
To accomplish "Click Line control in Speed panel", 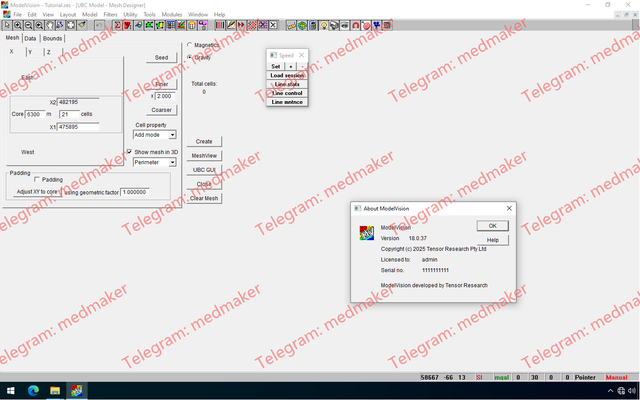I will pyautogui.click(x=287, y=93).
